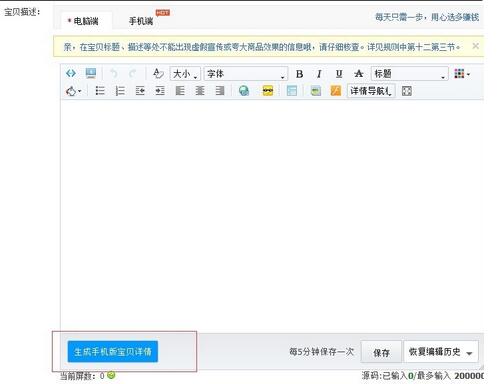Open the 每天只需一步，用心选多赚钱 link
499x384 pixels.
click(427, 17)
